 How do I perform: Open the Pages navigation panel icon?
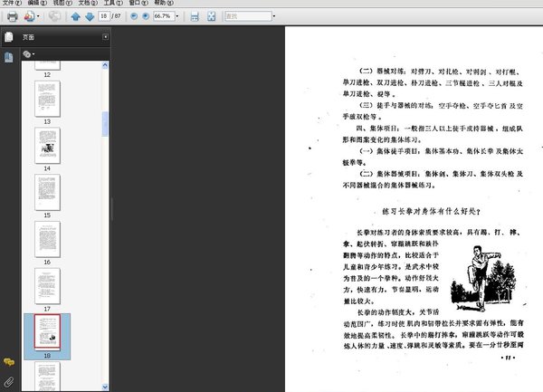[x=9, y=37]
